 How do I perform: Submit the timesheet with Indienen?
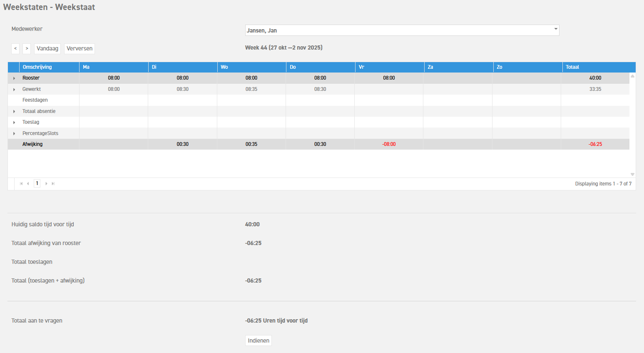point(259,340)
